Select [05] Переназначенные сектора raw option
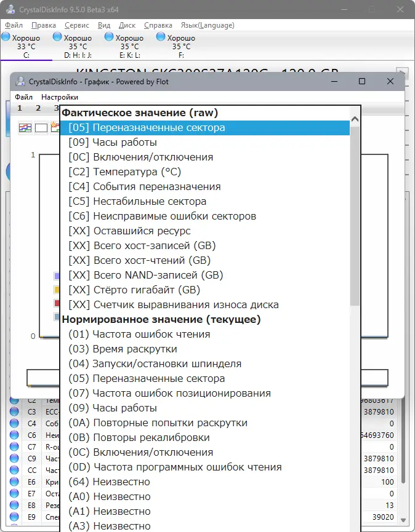 click(x=205, y=127)
